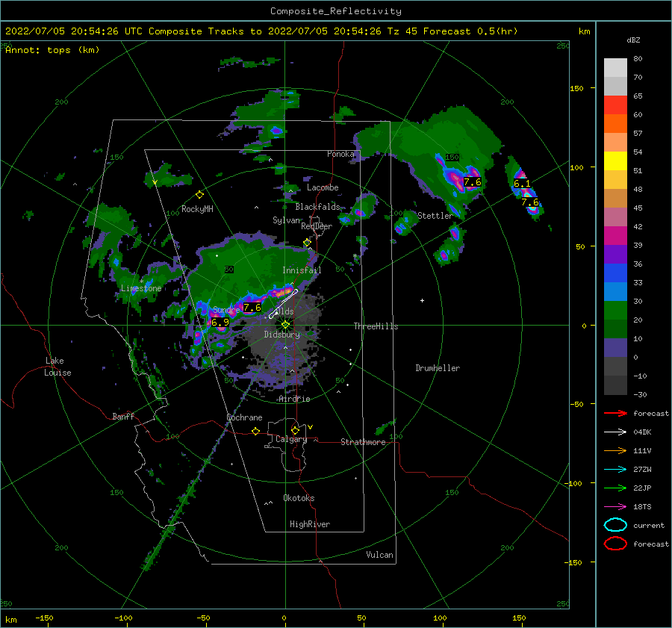Click the RedDeer city label
The image size is (672, 628).
click(317, 226)
